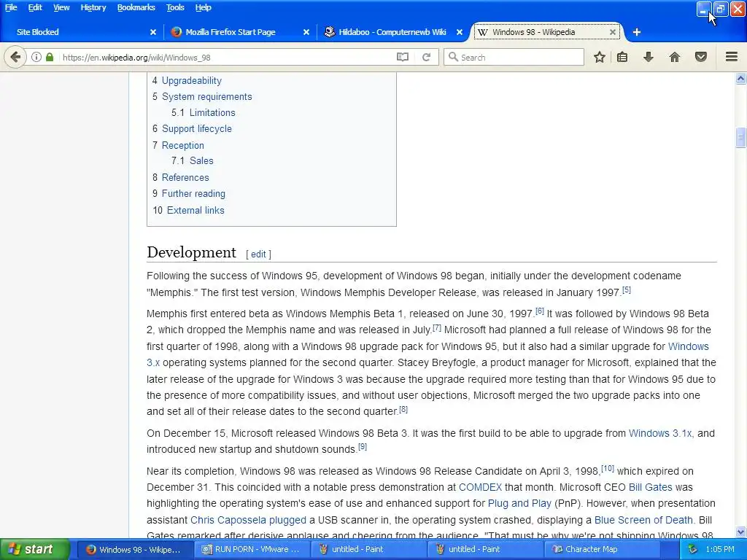Screen dimensions: 747x560
Task: Show bookmarks list icon
Action: click(x=622, y=57)
